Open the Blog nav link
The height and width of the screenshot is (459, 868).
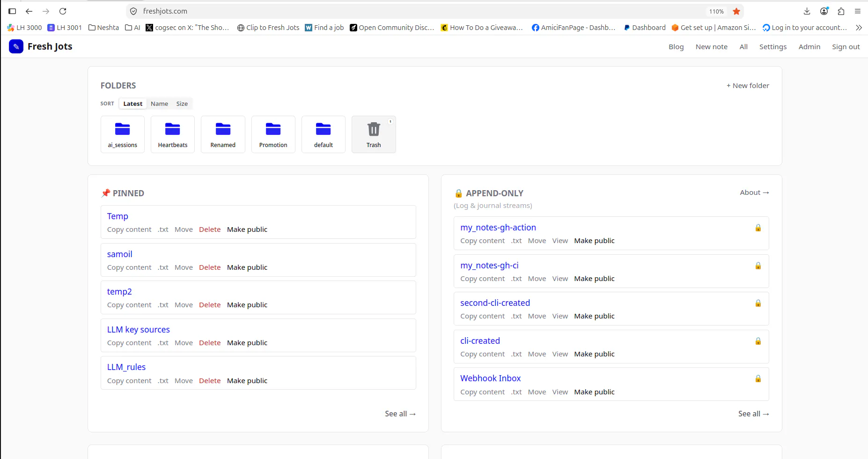(676, 47)
